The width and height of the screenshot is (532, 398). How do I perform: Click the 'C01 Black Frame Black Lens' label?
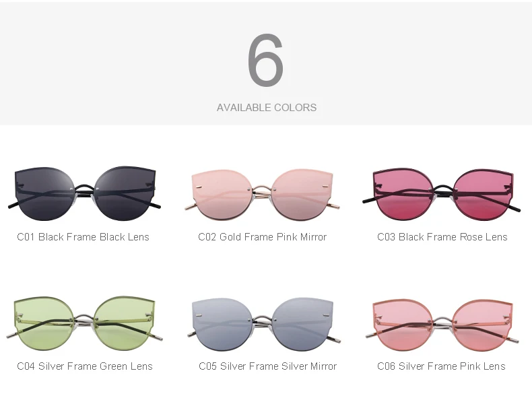coord(83,237)
